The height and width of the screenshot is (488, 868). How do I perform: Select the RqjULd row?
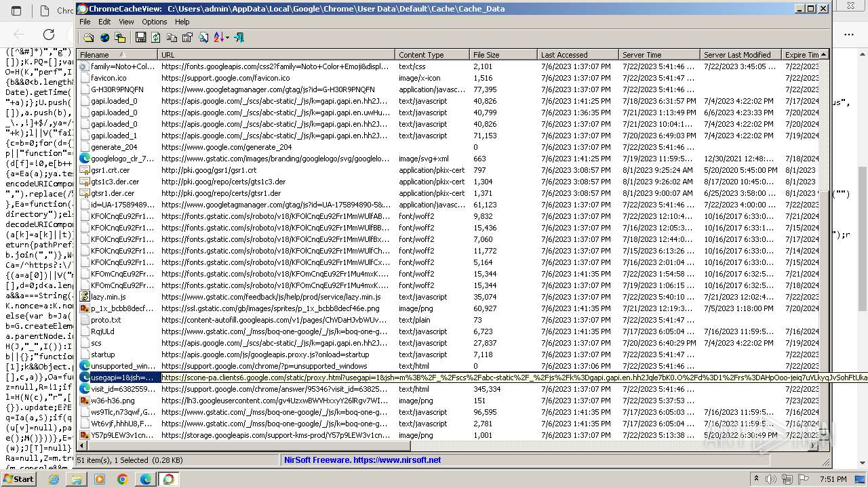[448, 331]
